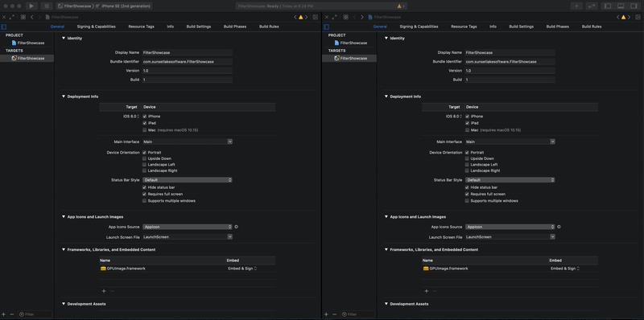The height and width of the screenshot is (320, 644).
Task: Enable Supports multiple windows in right editor
Action: 467,201
